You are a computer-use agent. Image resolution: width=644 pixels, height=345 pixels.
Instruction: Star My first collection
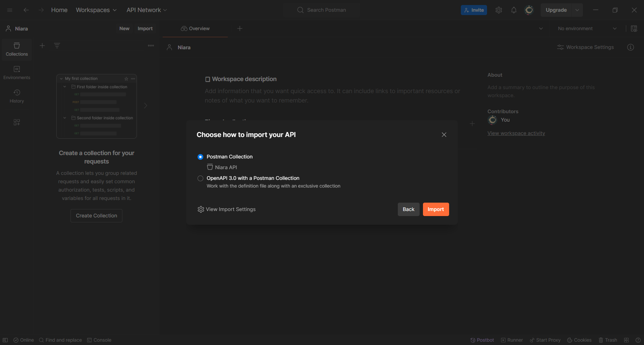(126, 79)
